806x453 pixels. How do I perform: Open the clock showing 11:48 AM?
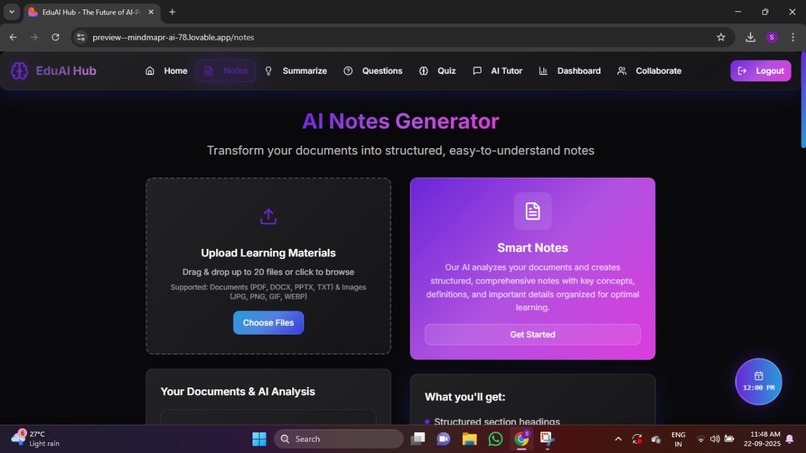pos(762,439)
